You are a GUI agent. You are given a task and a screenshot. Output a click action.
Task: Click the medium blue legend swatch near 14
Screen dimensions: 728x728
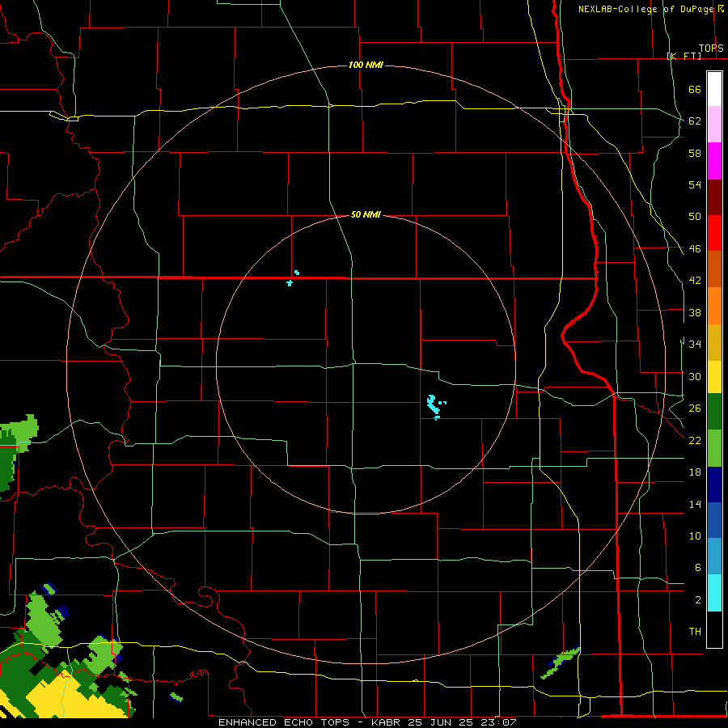pos(714,520)
